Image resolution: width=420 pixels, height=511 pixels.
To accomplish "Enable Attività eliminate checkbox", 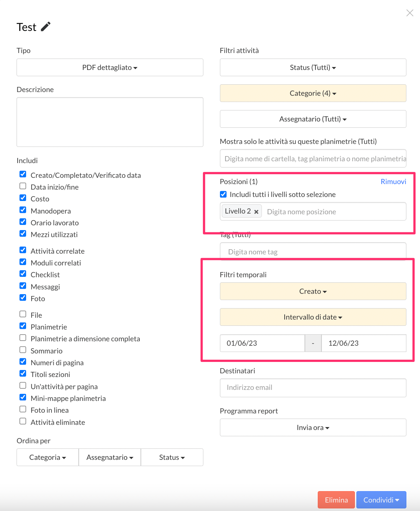I will click(23, 422).
